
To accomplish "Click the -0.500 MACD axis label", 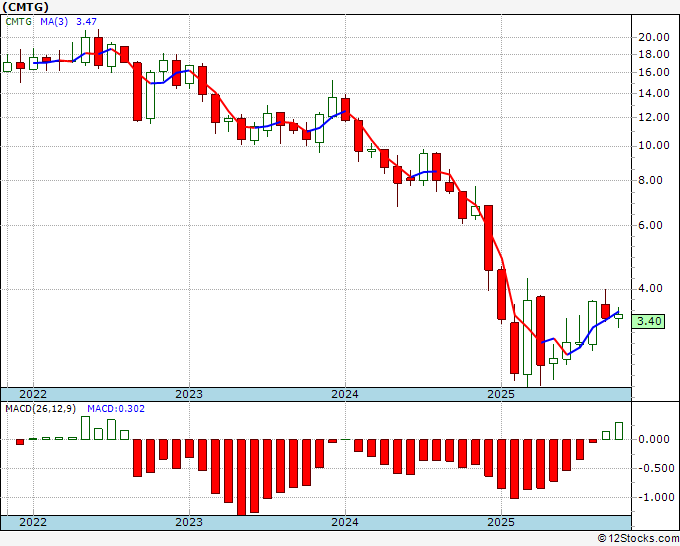I will pos(656,469).
